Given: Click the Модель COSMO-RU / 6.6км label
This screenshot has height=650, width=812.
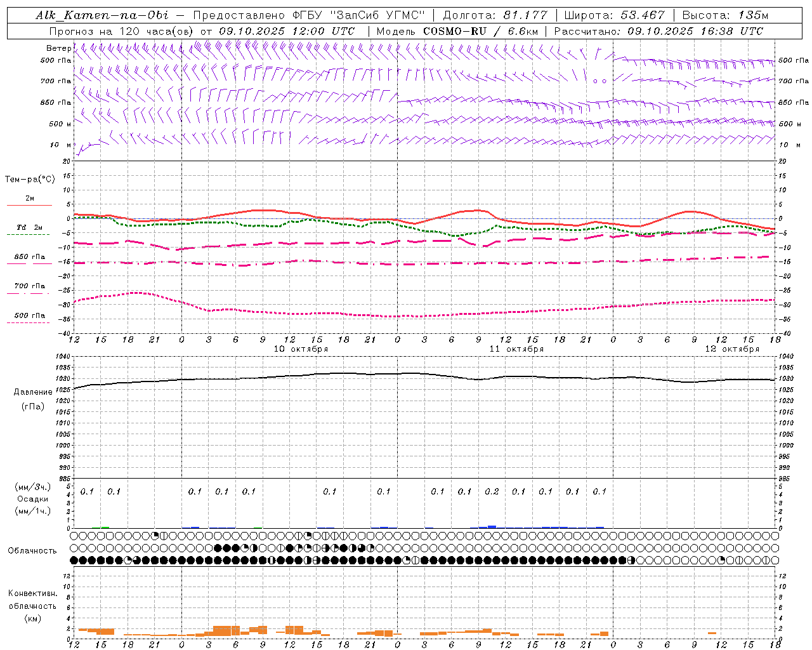Looking at the screenshot, I should pyautogui.click(x=457, y=31).
